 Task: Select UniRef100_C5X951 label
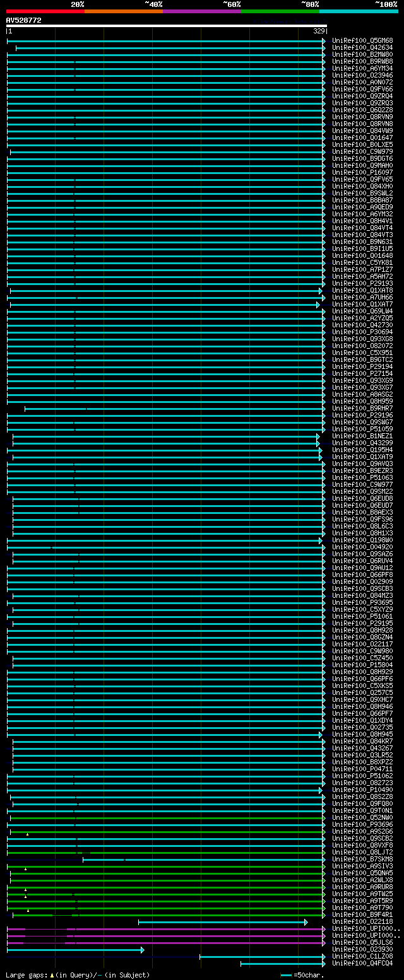coord(362,353)
